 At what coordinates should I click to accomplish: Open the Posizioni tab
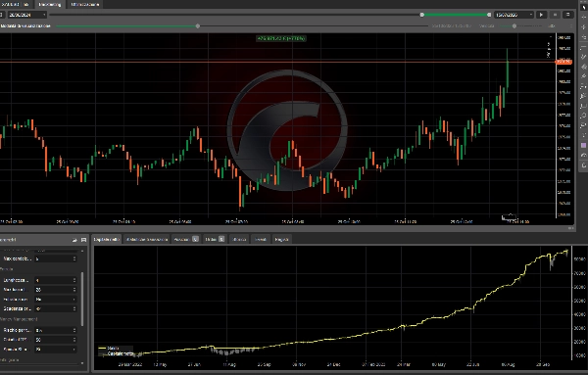click(x=185, y=239)
